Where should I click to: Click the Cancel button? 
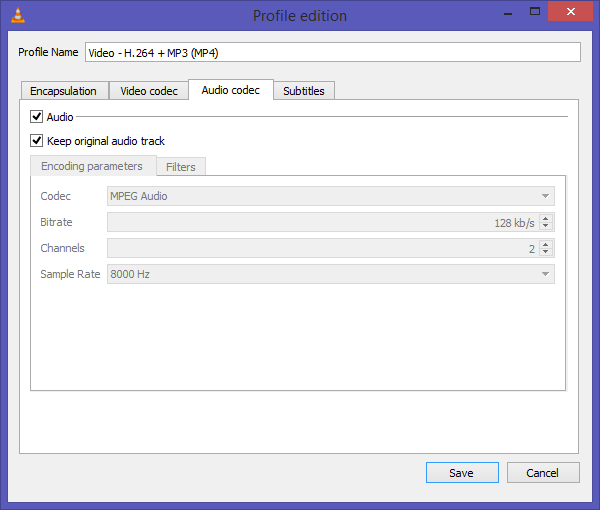click(x=543, y=473)
